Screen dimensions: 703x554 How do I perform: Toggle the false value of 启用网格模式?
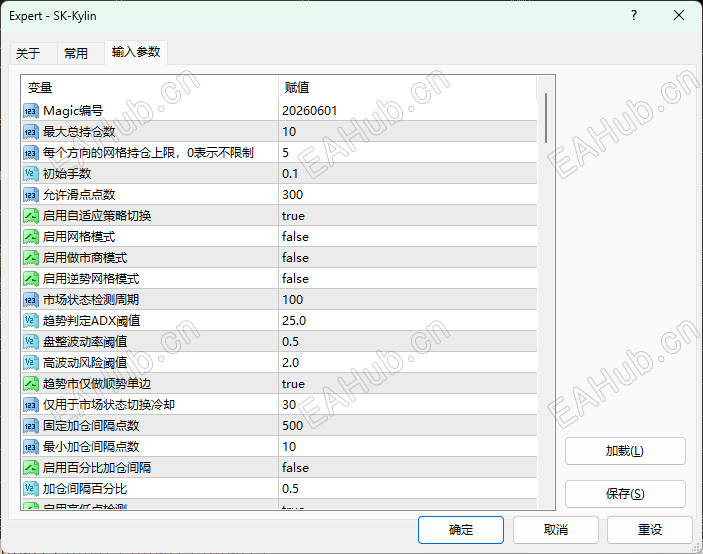pyautogui.click(x=295, y=237)
